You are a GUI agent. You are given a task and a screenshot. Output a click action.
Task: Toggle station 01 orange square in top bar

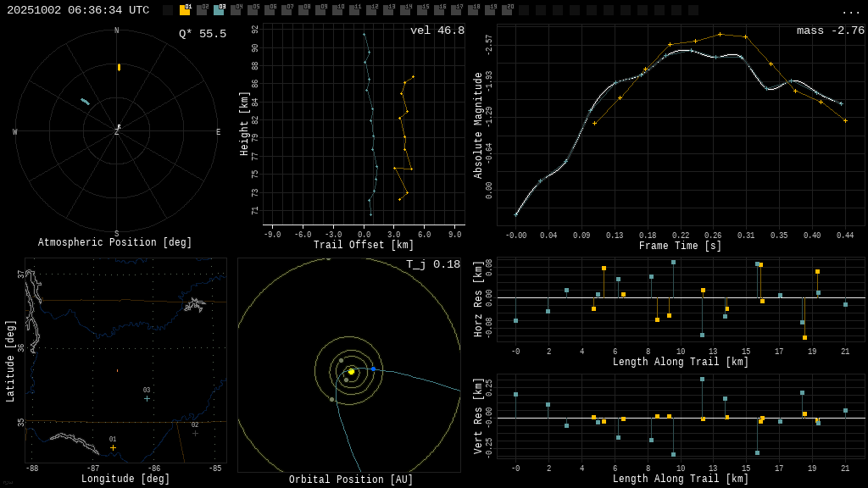point(185,10)
